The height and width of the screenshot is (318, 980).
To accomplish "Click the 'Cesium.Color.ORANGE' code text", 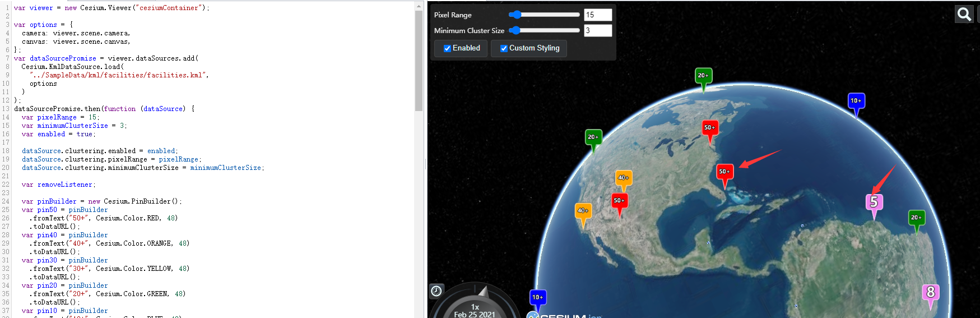I will 133,243.
